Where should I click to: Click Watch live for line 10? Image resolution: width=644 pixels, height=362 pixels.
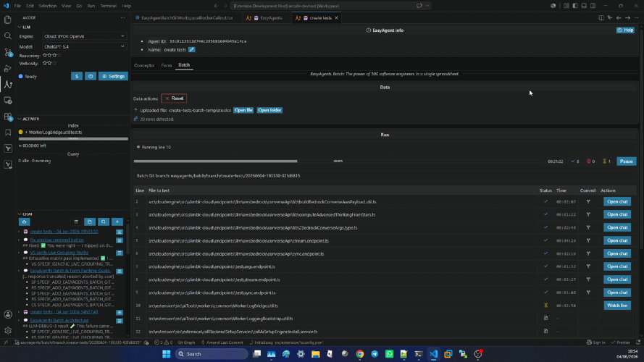coord(617,306)
